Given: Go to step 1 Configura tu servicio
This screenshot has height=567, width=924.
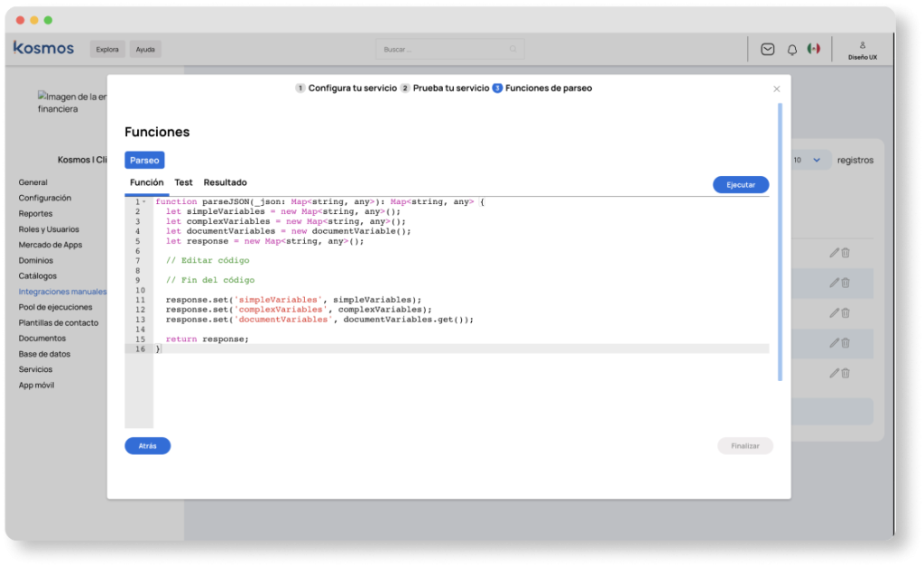Looking at the screenshot, I should (346, 88).
